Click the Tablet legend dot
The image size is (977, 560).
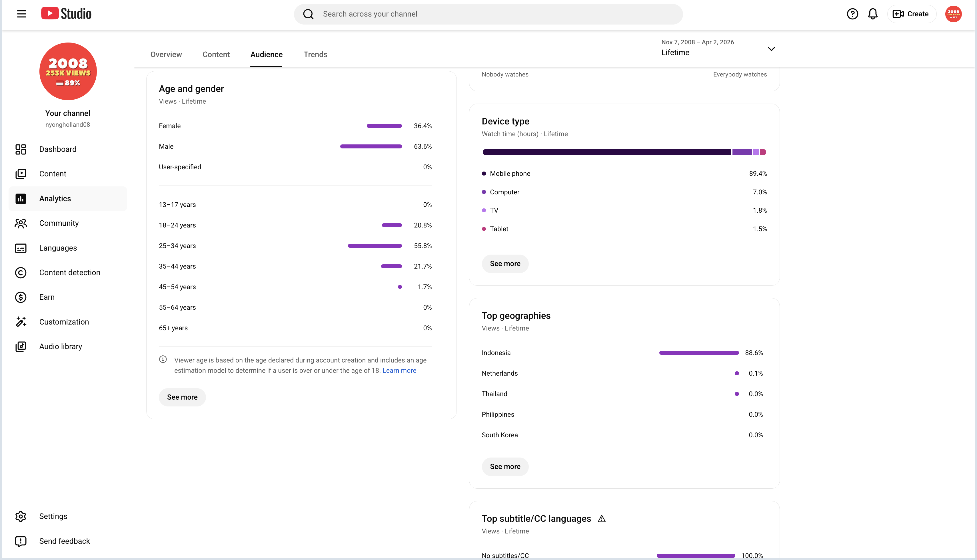[484, 229]
